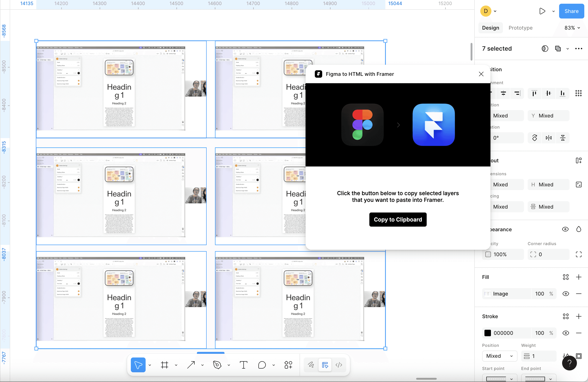The image size is (588, 382).
Task: Select the Text tool
Action: click(x=243, y=365)
